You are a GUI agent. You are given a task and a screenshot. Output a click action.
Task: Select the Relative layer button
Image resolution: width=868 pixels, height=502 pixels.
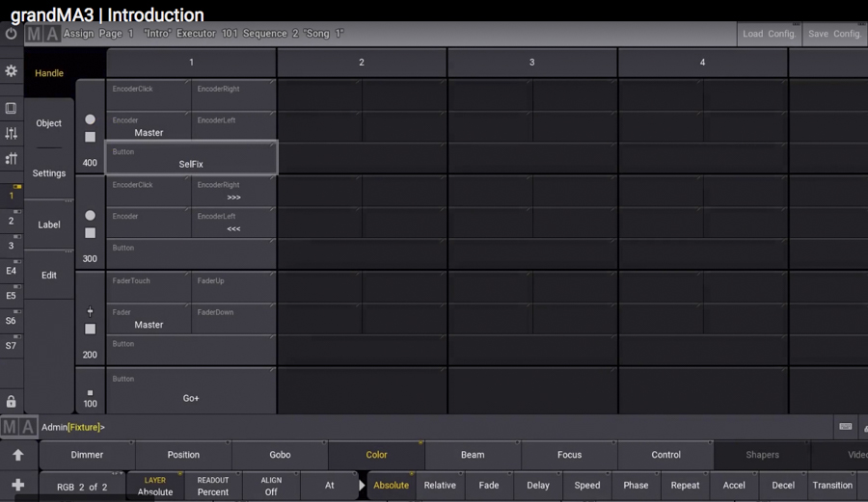(x=440, y=485)
